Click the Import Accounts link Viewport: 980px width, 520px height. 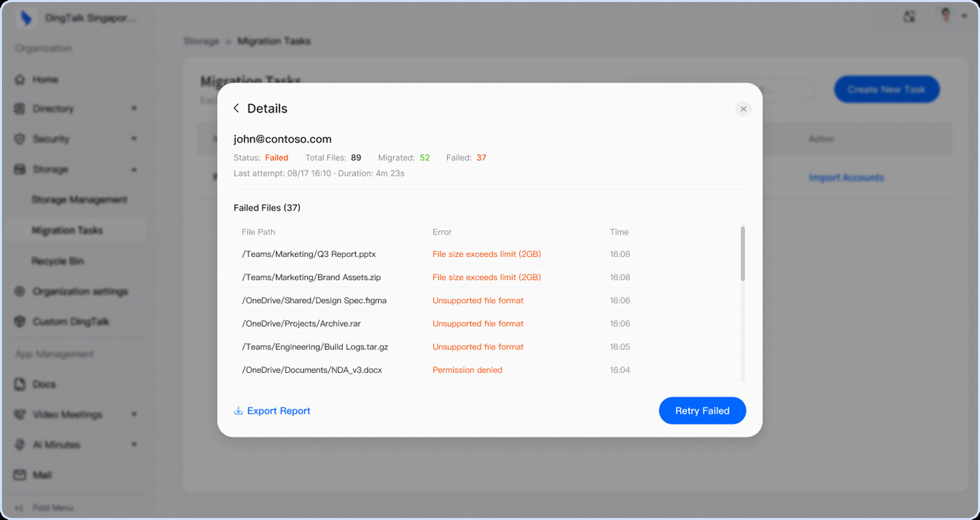846,178
